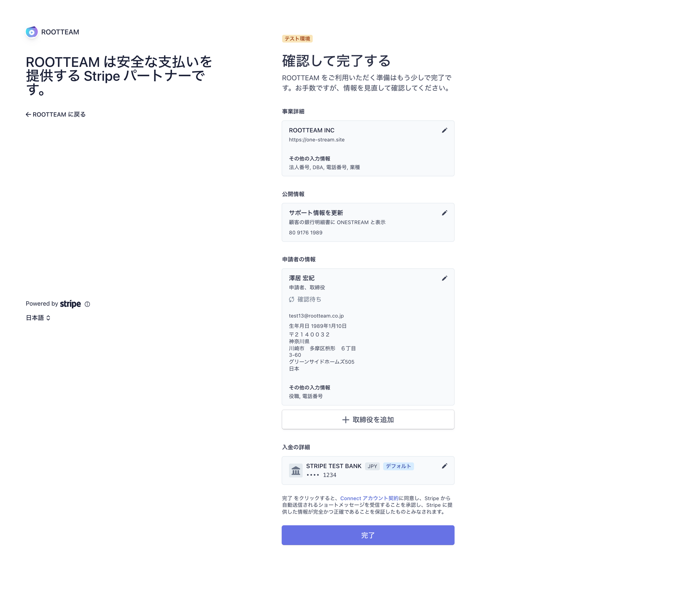Go back via ROOTTEAM に戻る link
Image resolution: width=688 pixels, height=616 pixels.
click(x=55, y=114)
